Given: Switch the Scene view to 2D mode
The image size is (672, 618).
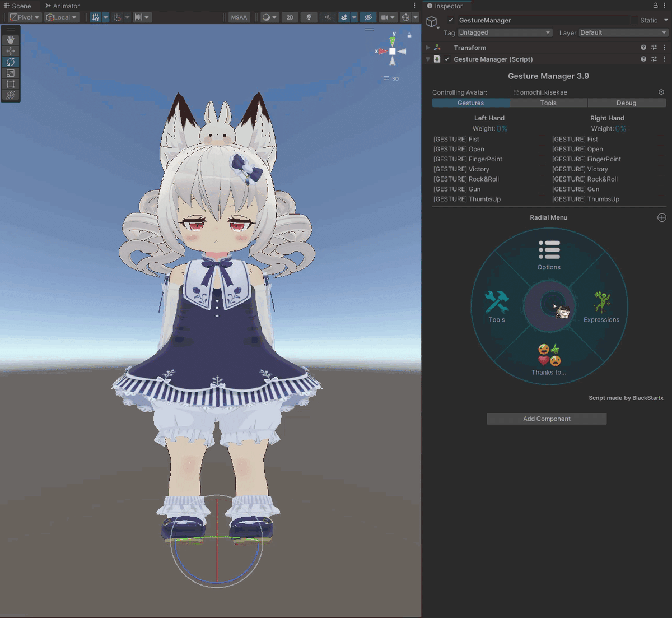Looking at the screenshot, I should pos(290,17).
